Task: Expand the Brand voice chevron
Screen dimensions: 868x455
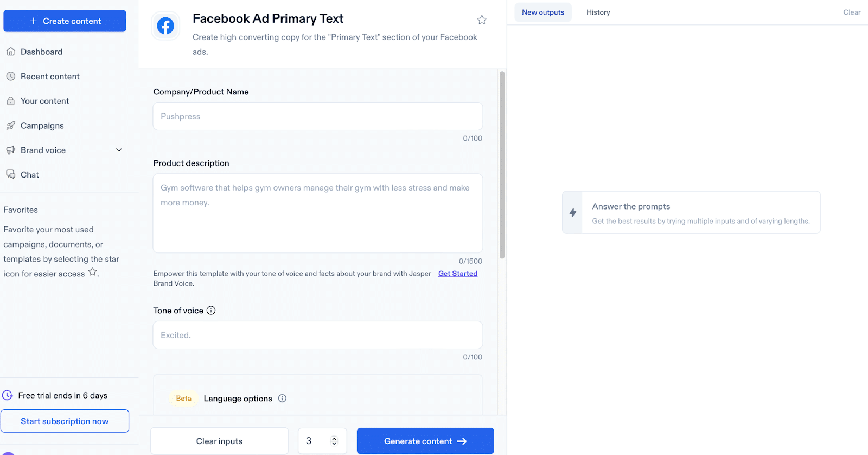Action: [119, 150]
